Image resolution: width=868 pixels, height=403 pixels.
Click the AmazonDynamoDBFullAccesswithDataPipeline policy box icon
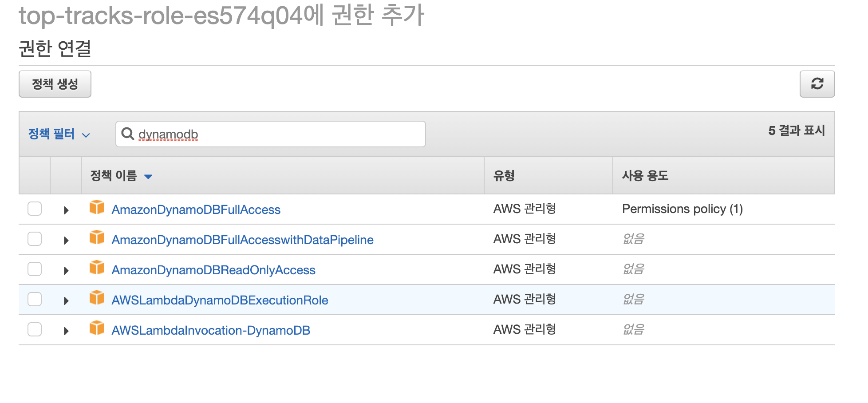coord(97,237)
